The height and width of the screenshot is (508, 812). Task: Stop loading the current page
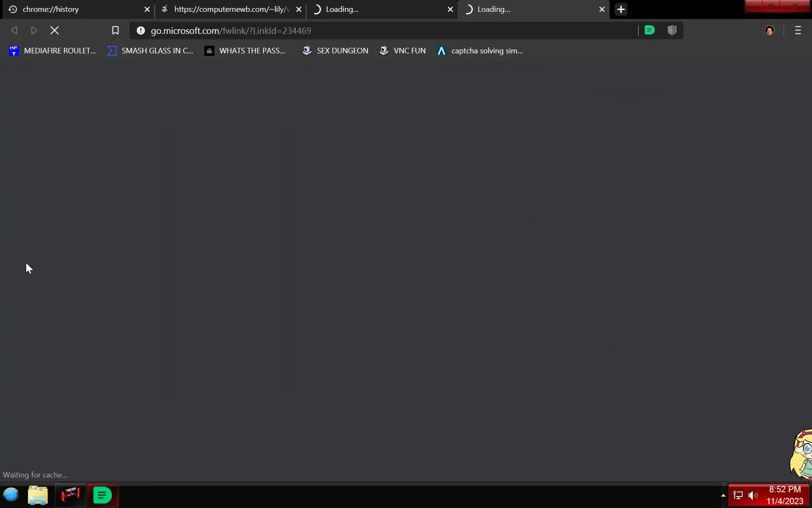(x=55, y=30)
